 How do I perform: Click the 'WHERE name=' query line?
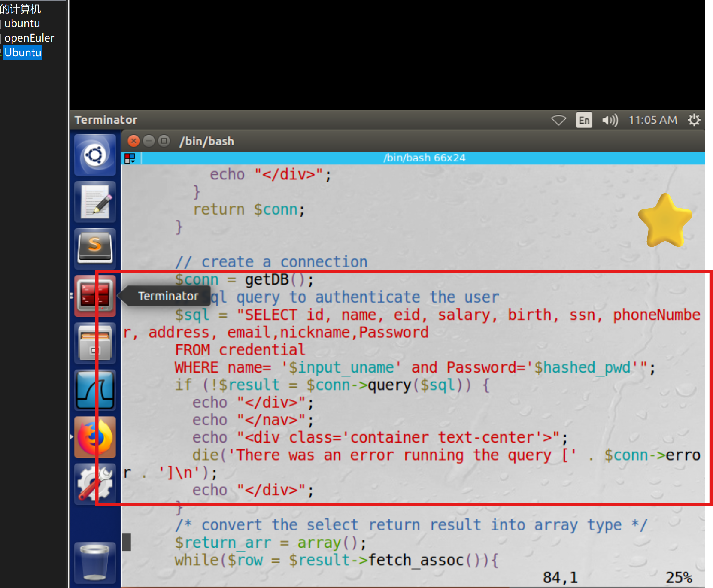415,367
